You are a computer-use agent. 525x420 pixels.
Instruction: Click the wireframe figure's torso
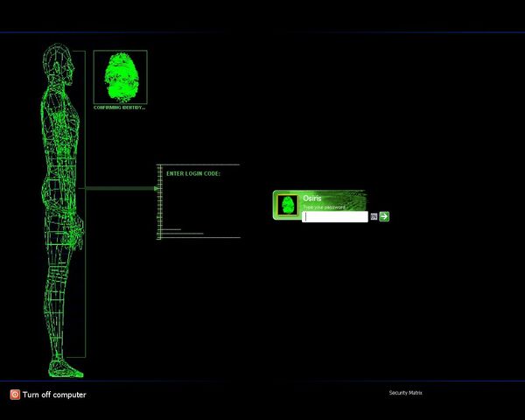pos(61,134)
